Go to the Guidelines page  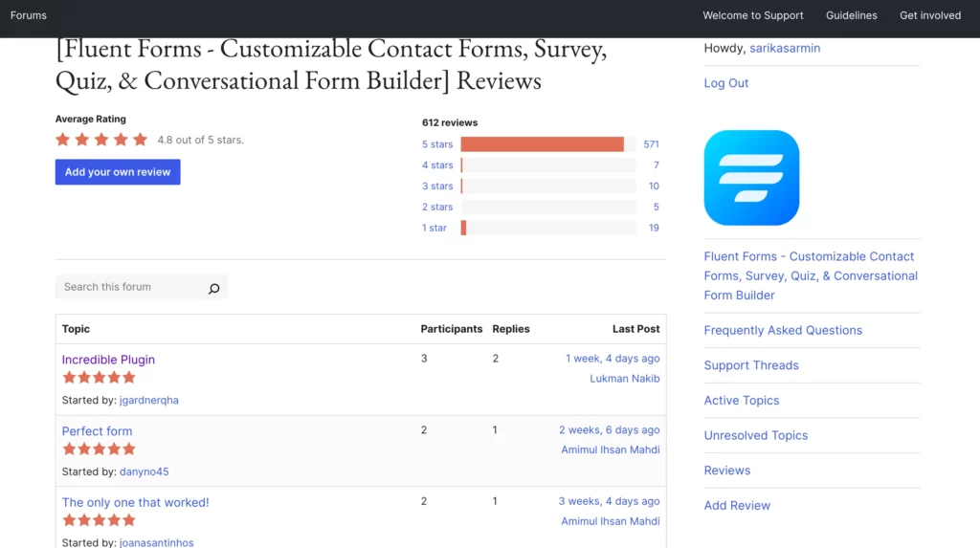pos(851,15)
